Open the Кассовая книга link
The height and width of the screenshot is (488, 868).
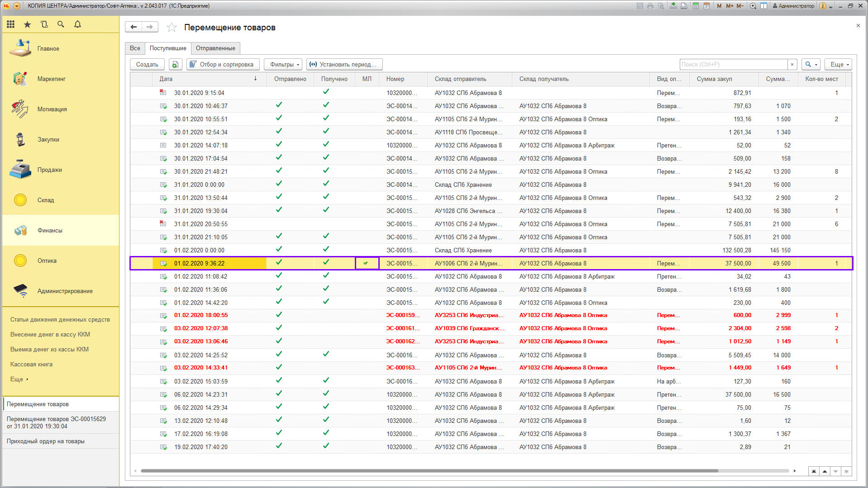click(x=31, y=365)
